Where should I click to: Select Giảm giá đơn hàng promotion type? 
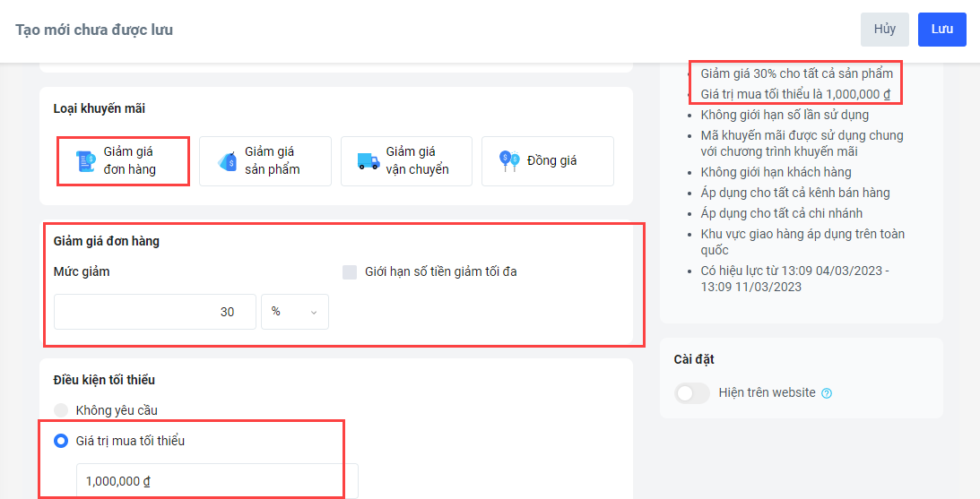tap(123, 161)
